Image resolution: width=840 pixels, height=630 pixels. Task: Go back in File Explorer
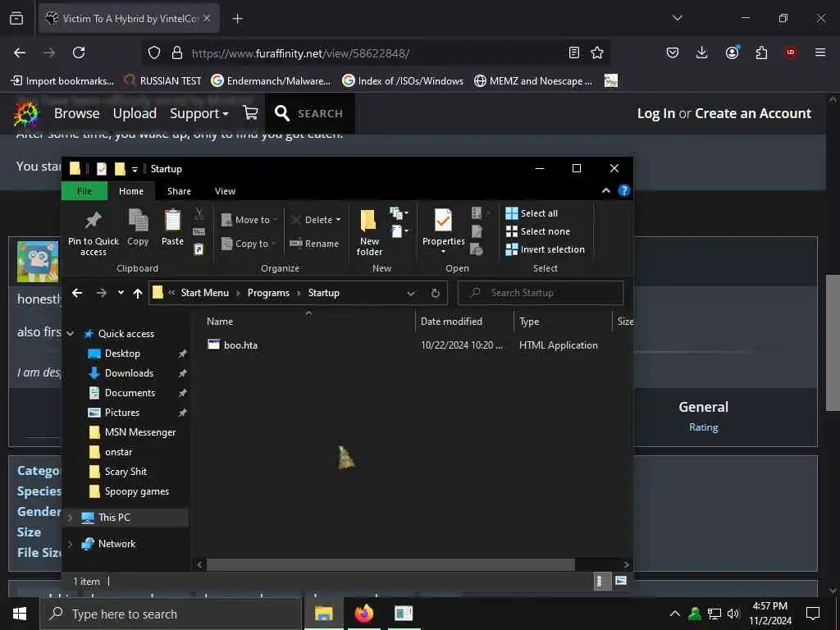(x=77, y=293)
